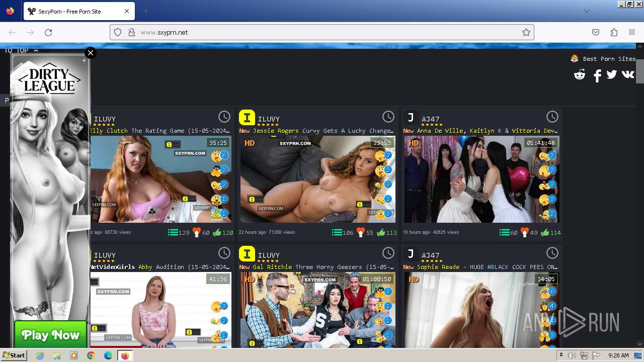The image size is (644, 362).
Task: Launch Internet Explorer from the taskbar
Action: (40, 355)
